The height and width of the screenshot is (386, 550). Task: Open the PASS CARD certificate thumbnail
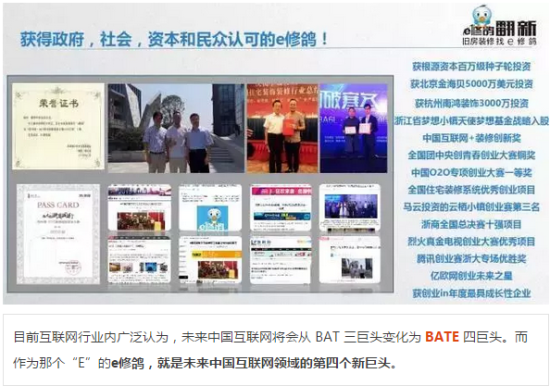point(58,234)
